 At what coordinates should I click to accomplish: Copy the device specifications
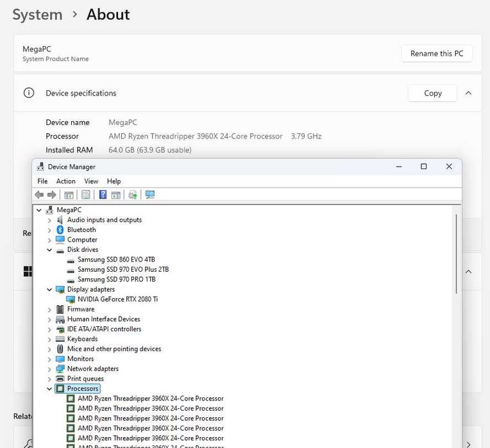(432, 93)
